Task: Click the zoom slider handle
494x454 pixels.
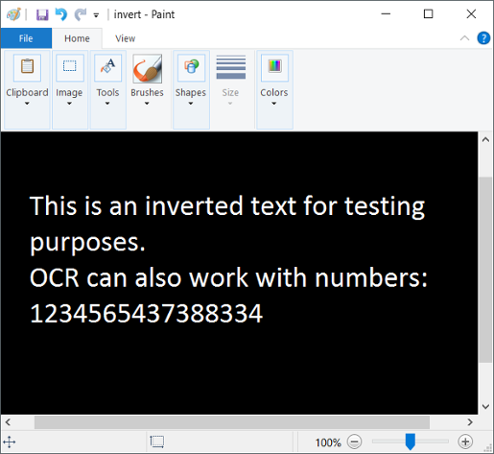Action: click(410, 442)
